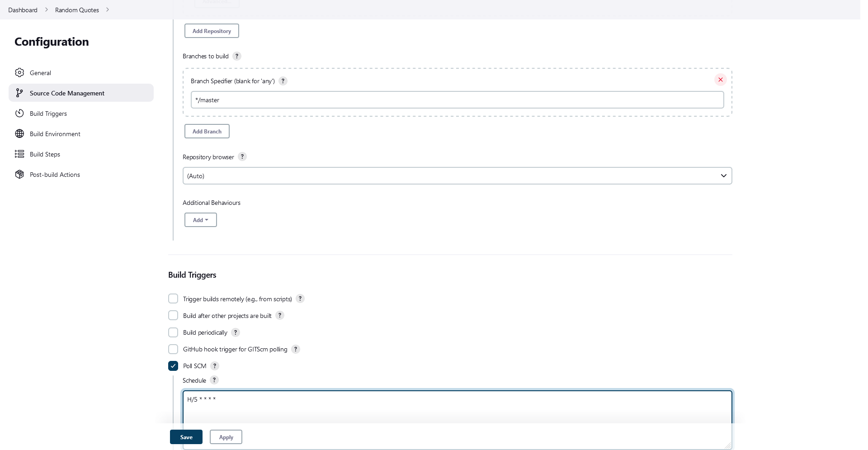Screen dimensions: 868x450
Task: Show help for Trigger builds remotely
Action: pyautogui.click(x=300, y=298)
